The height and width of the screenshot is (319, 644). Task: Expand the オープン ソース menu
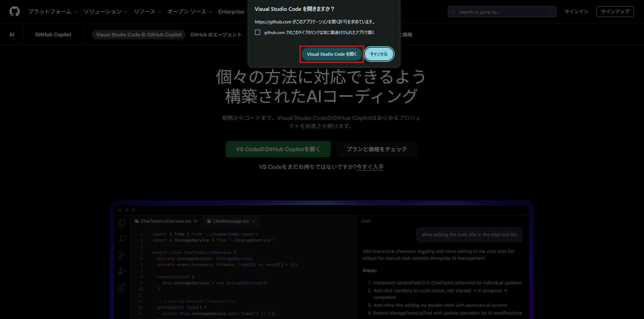pos(189,12)
